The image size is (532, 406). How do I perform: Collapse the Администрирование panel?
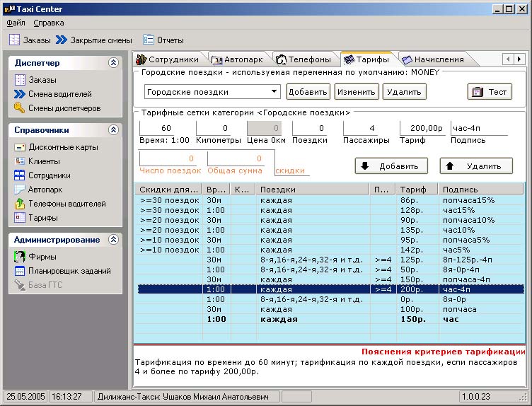tap(113, 240)
